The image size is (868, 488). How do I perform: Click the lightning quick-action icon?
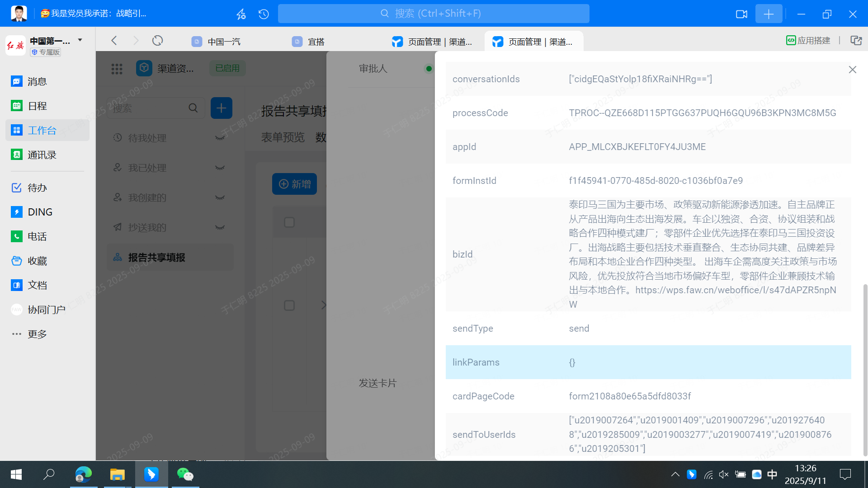click(x=241, y=14)
